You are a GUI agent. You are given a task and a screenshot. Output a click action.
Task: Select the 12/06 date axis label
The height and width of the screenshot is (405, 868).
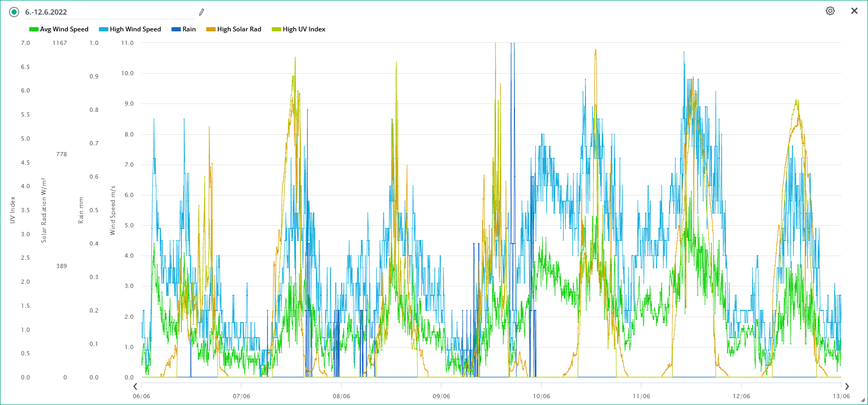click(741, 396)
